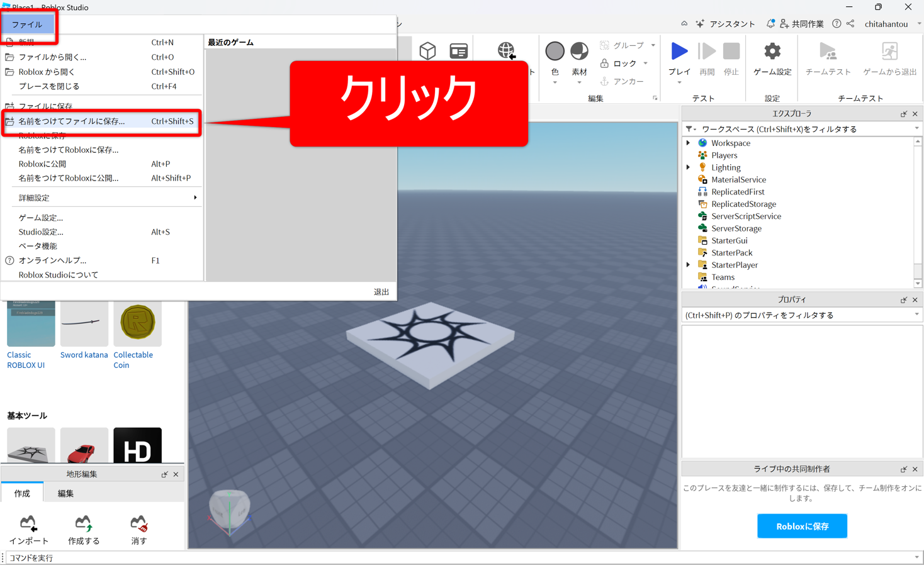Click the Color circle icon
Screen dimensions: 924x585
pyautogui.click(x=555, y=52)
